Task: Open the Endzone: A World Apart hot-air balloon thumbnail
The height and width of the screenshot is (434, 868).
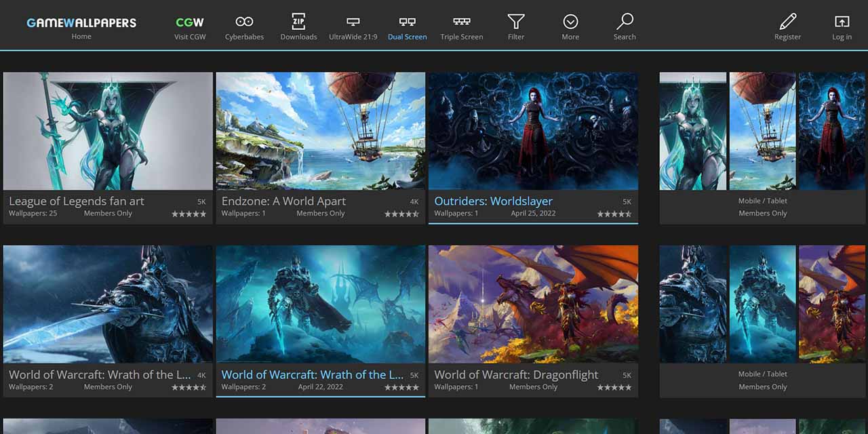Action: coord(320,131)
